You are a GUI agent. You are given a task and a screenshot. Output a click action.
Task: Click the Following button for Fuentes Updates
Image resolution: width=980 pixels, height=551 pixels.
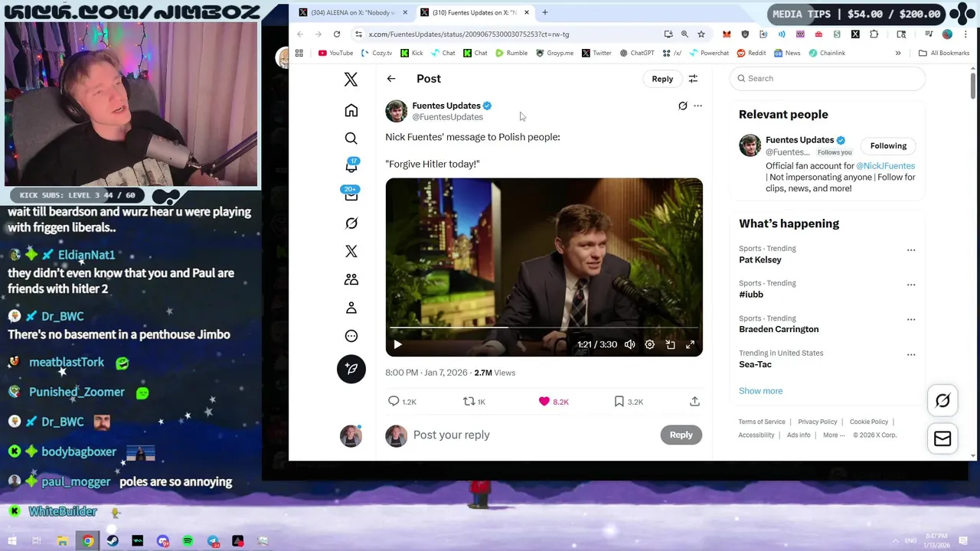[x=888, y=146]
